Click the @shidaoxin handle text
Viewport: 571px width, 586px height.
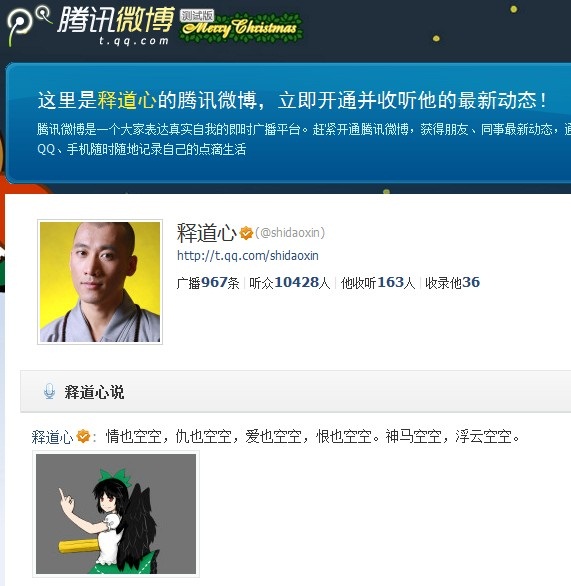290,233
